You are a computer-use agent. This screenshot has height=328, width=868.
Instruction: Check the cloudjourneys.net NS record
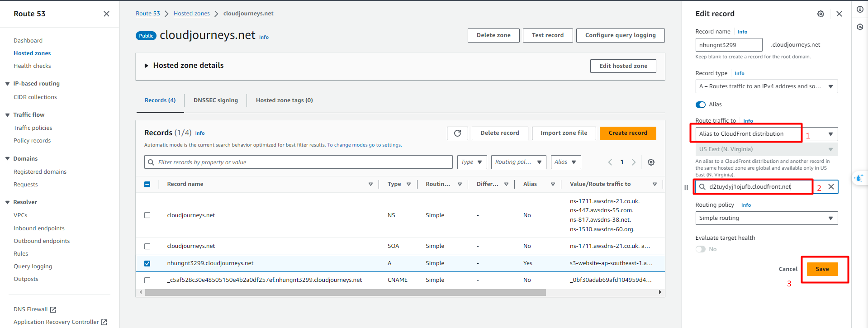tap(147, 215)
